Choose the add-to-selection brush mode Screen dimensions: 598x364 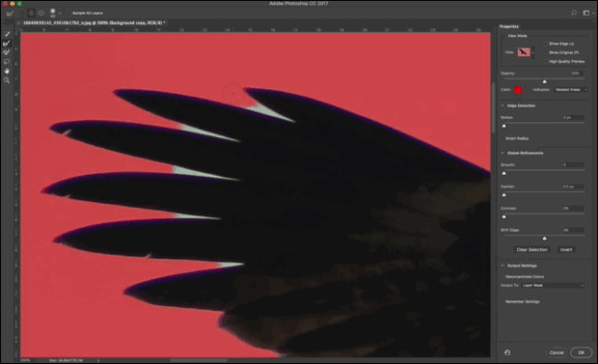(x=31, y=13)
